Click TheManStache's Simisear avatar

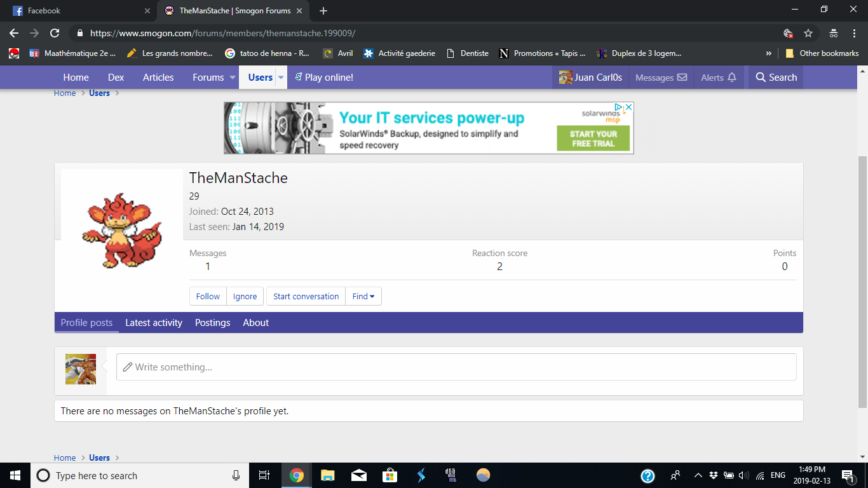(x=122, y=230)
